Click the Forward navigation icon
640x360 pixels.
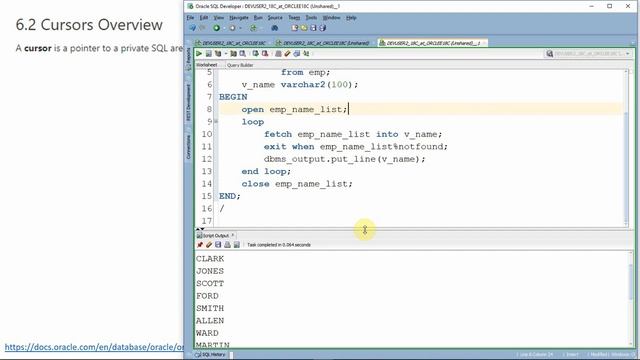coord(232,28)
